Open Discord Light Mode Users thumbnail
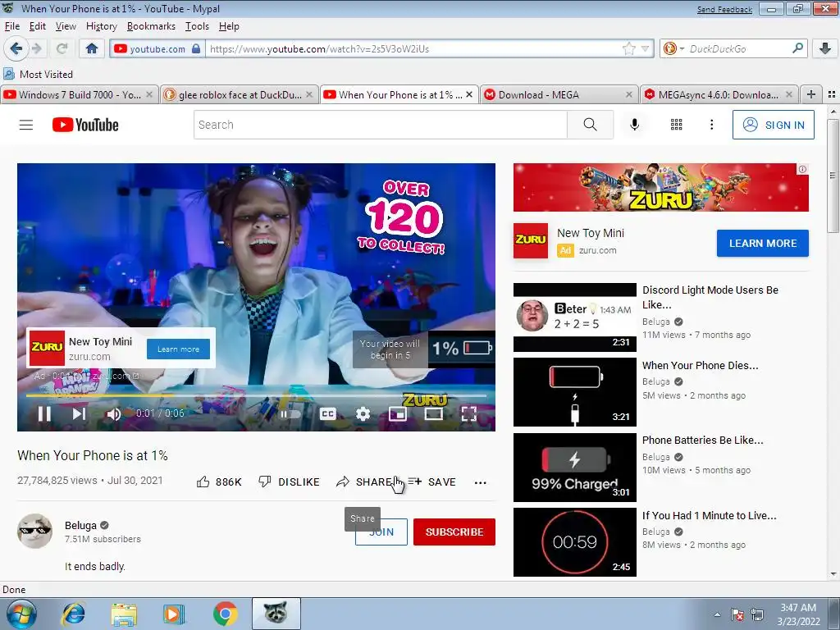 pos(575,317)
